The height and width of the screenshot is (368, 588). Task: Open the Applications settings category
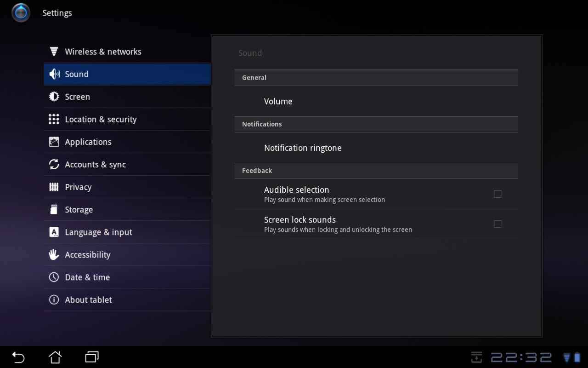88,142
